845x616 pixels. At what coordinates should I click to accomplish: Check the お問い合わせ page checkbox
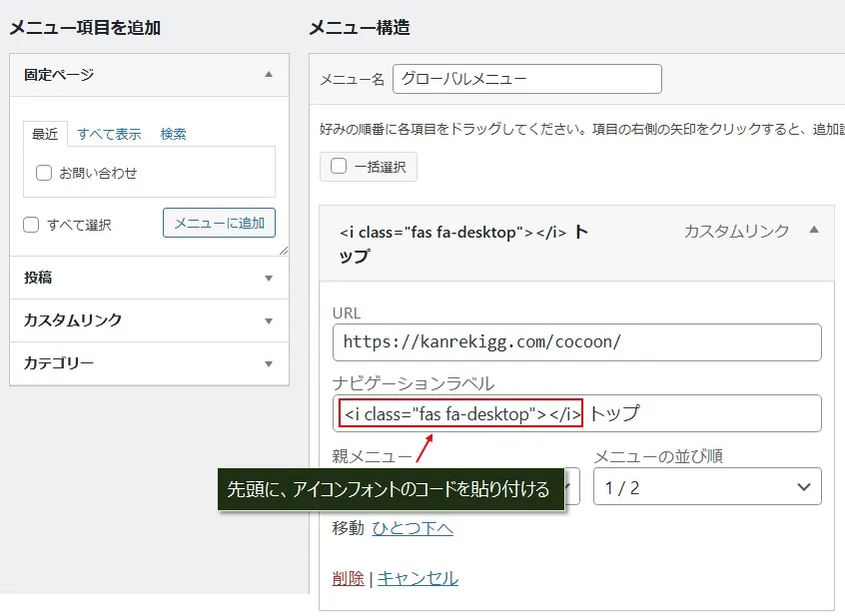pos(44,173)
